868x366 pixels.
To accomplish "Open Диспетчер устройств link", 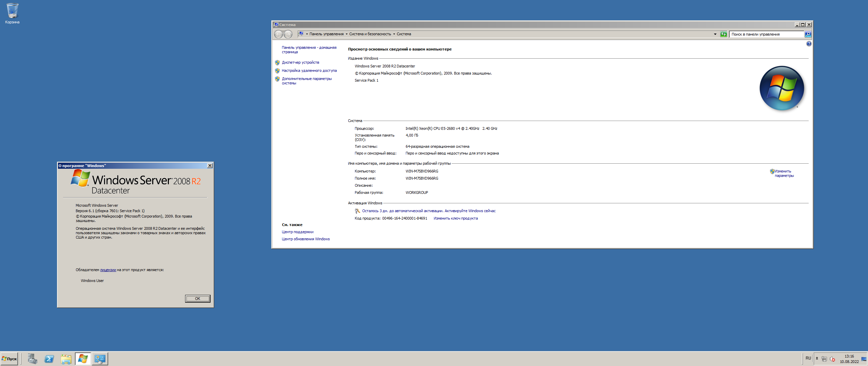I will [x=300, y=63].
